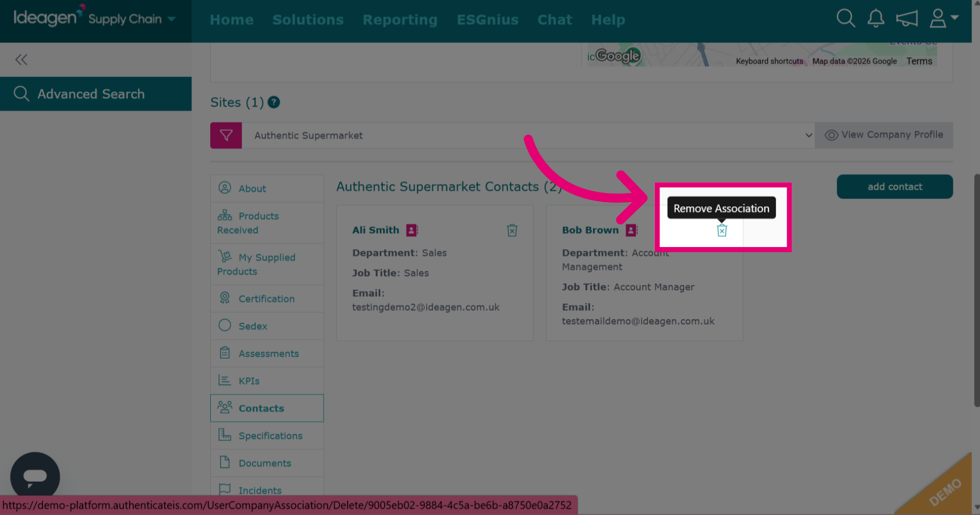
Task: Select the Contacts section
Action: click(267, 408)
